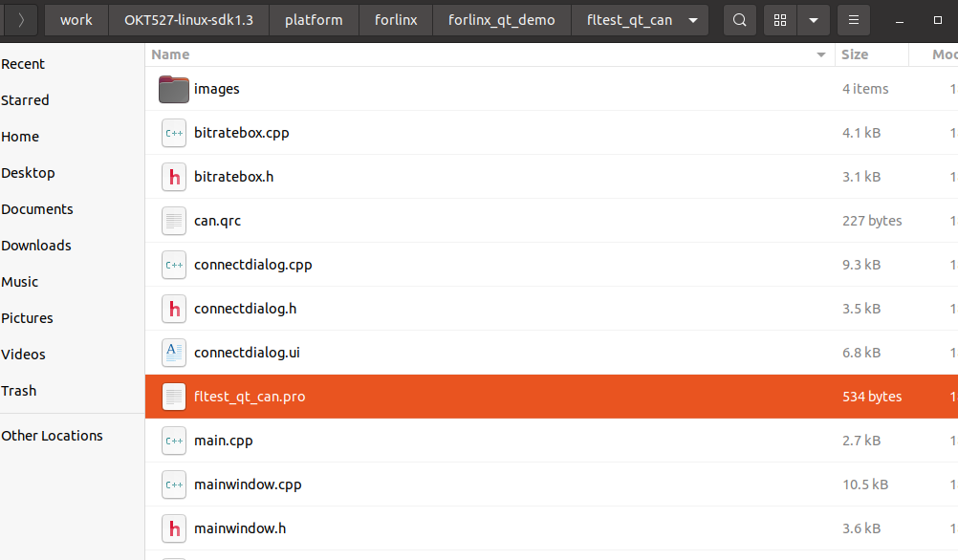The height and width of the screenshot is (560, 958).
Task: Sort by Name column arrow
Action: pos(821,55)
